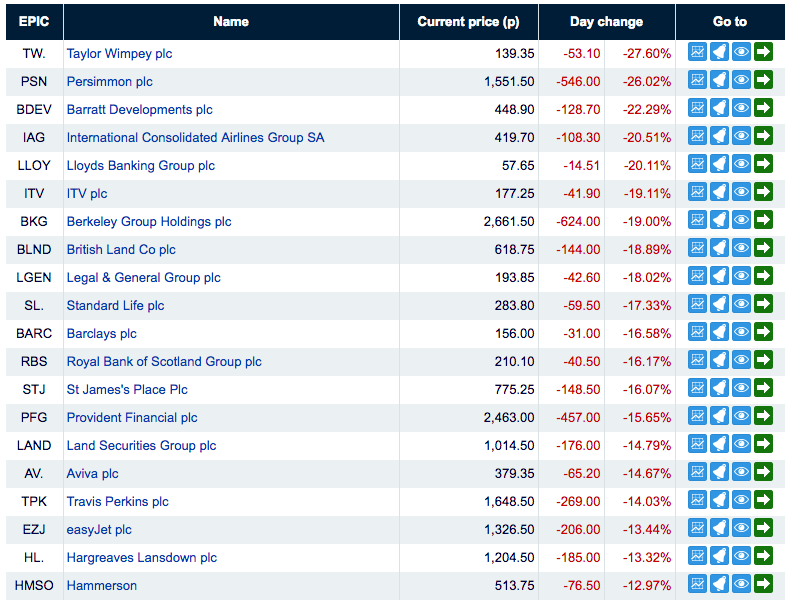Open the chart icon for Barclays plc
The width and height of the screenshot is (793, 608).
(697, 332)
